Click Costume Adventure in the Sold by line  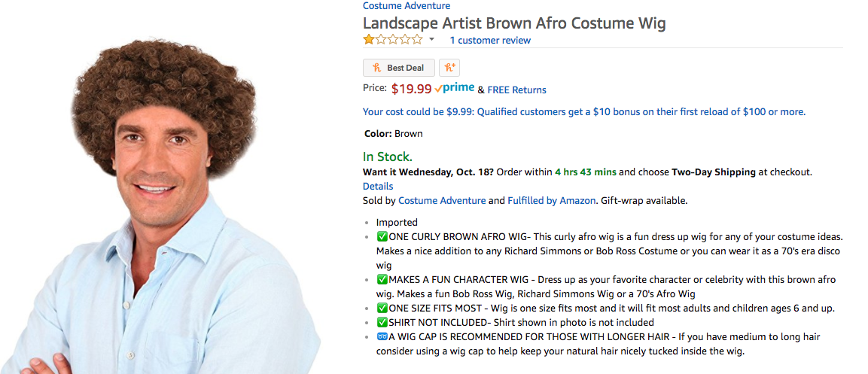pyautogui.click(x=442, y=201)
